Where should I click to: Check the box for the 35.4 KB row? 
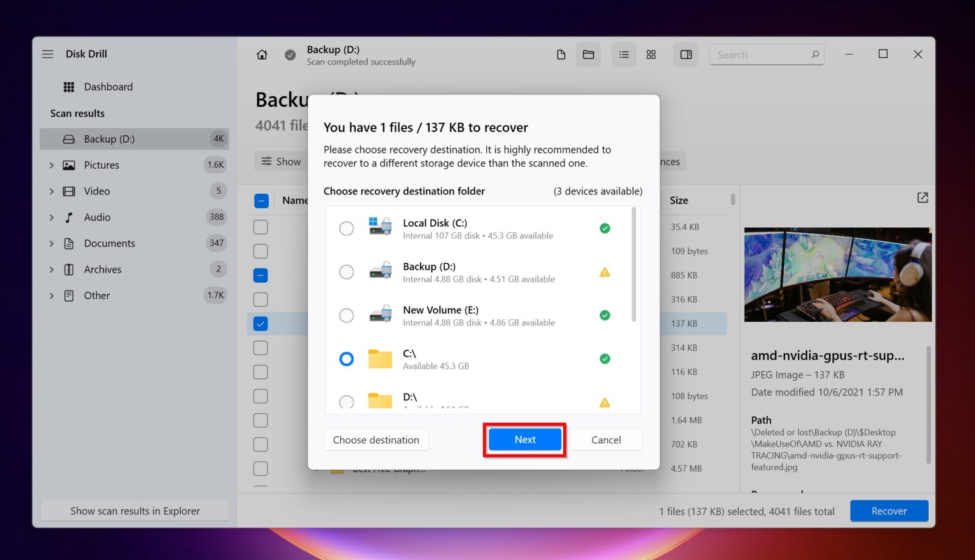[x=261, y=227]
